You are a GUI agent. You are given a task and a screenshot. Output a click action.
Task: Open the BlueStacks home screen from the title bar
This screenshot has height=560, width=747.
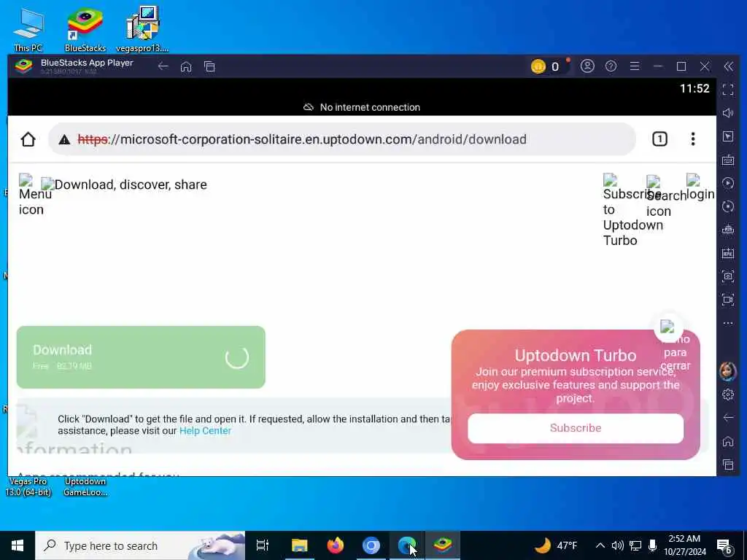click(x=186, y=66)
